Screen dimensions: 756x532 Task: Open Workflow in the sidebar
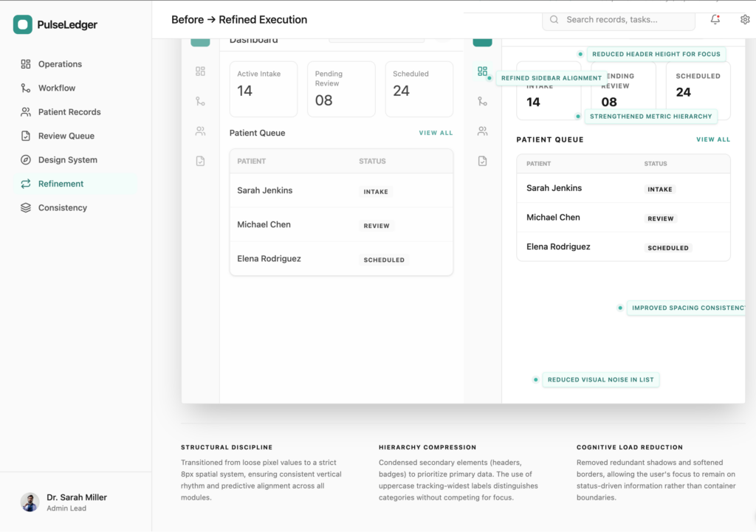pos(75,89)
